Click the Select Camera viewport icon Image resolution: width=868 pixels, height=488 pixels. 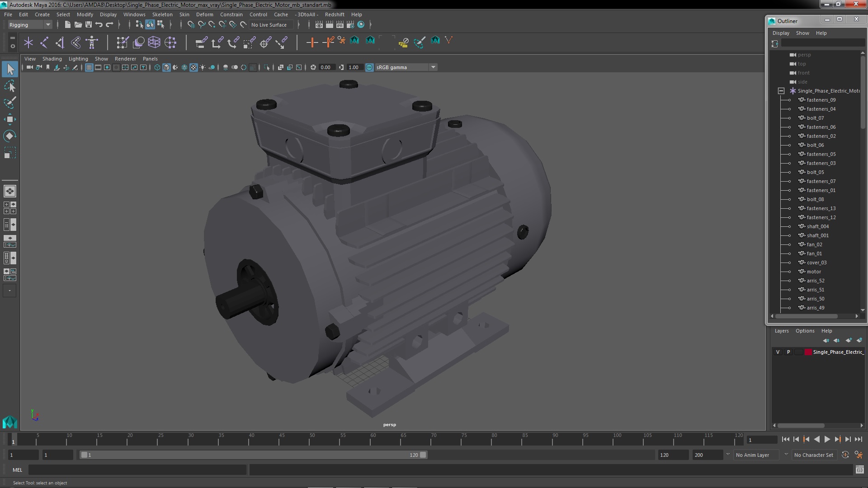[29, 67]
